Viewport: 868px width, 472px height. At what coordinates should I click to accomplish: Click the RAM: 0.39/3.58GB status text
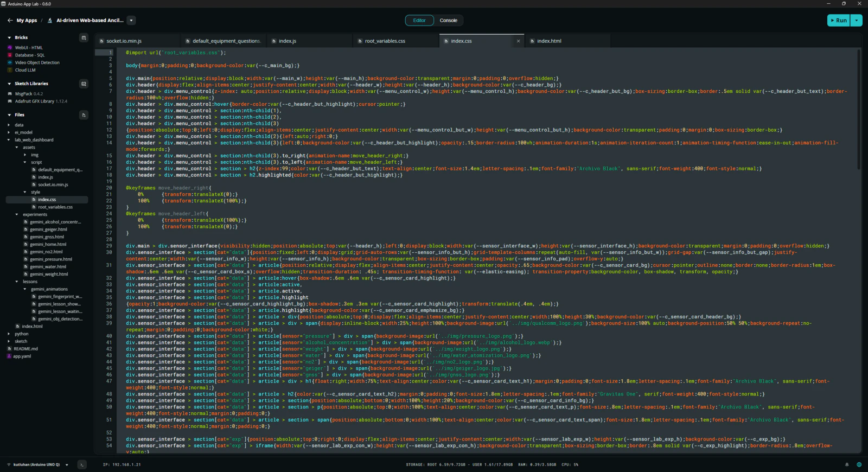[x=537, y=464]
